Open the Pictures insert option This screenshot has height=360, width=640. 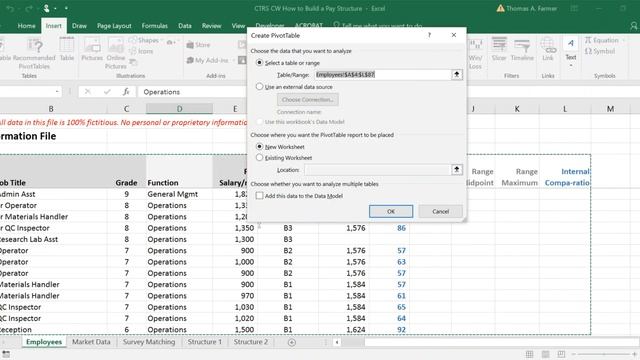(92, 49)
